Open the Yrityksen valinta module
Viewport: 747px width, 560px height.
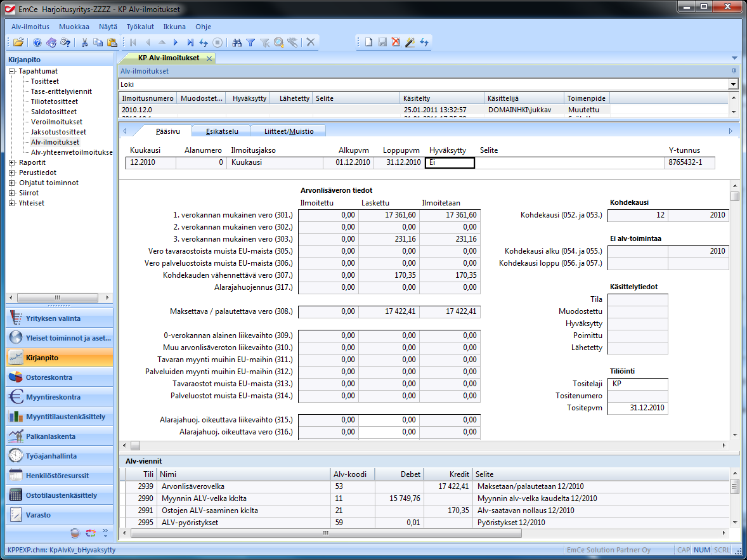tap(60, 318)
